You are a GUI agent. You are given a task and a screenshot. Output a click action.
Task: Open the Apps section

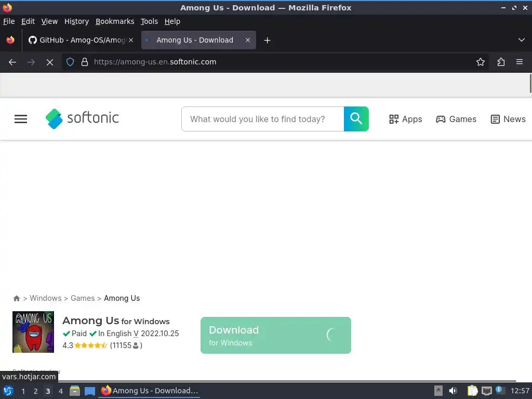pos(405,119)
